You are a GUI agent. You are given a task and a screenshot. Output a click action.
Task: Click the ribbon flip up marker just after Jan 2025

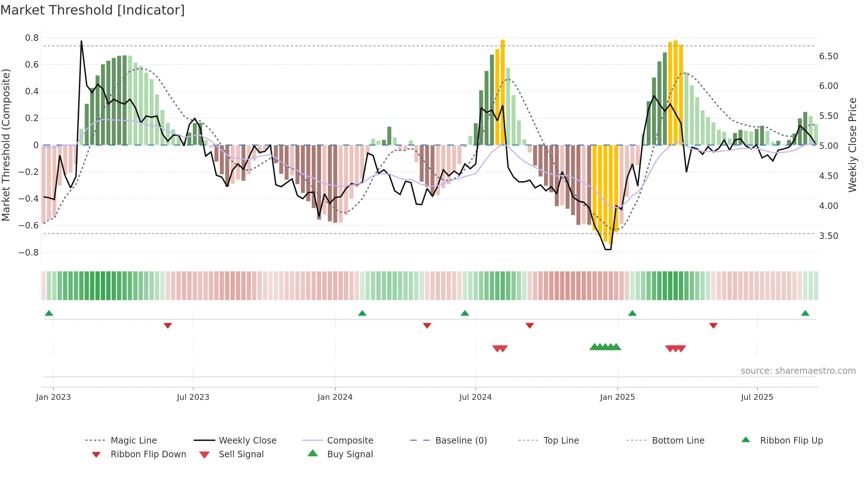tap(632, 313)
